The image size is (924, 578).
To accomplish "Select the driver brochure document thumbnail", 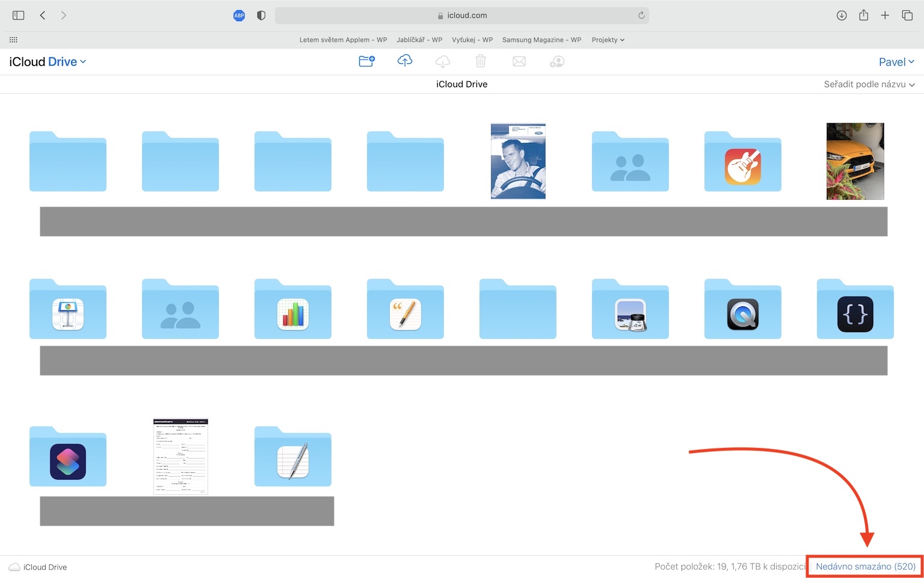I will coord(518,161).
